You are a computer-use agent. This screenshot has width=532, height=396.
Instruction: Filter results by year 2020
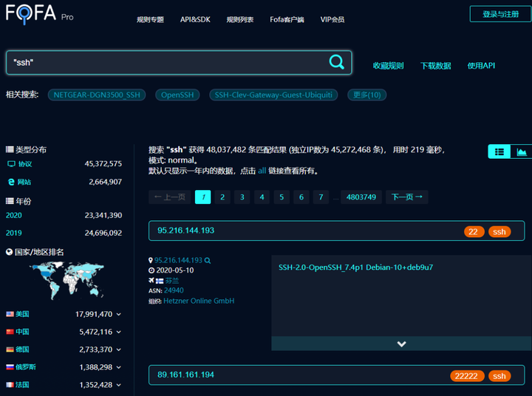click(x=13, y=216)
